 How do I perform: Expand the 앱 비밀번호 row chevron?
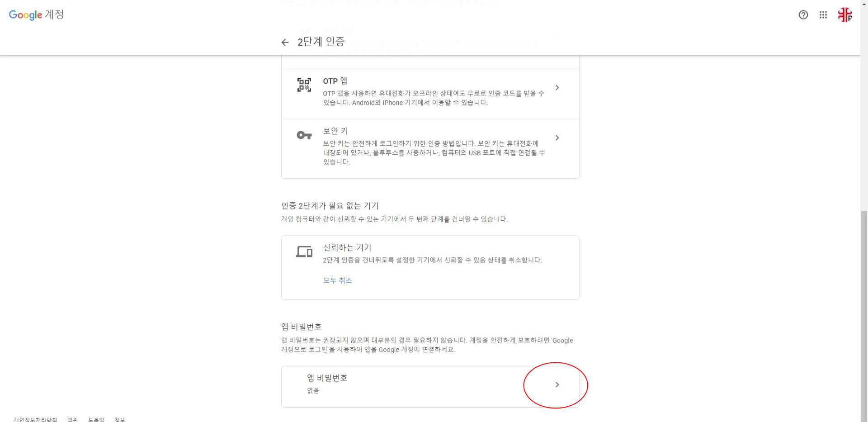tap(557, 385)
